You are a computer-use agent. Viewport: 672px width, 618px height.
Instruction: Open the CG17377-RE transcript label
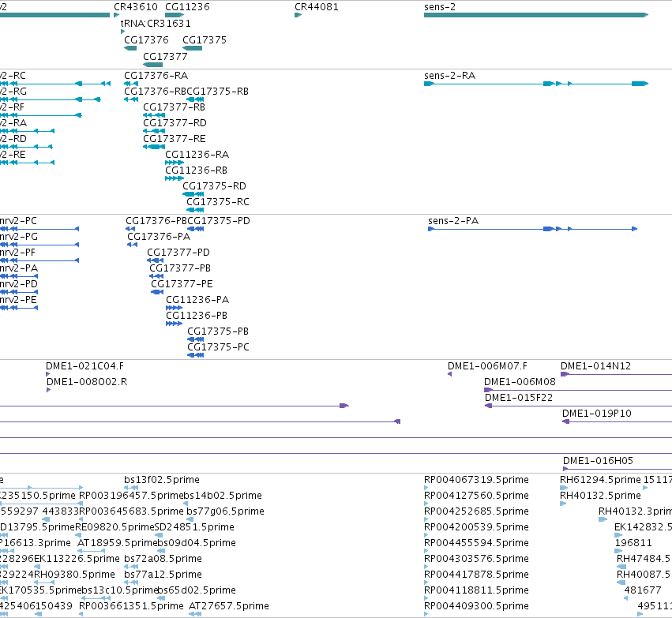point(175,139)
